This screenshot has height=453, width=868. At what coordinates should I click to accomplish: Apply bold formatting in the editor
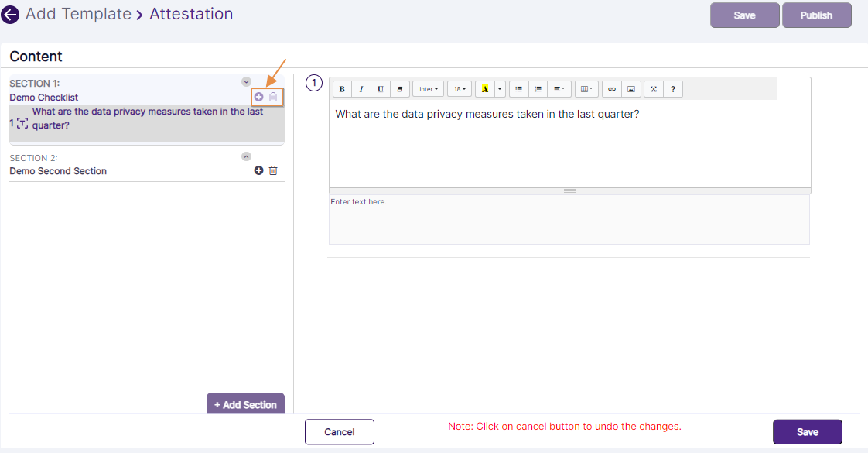click(341, 89)
